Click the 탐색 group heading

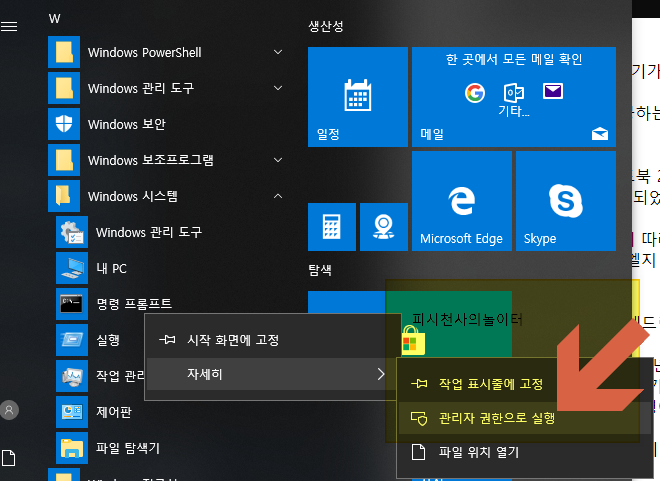(320, 270)
